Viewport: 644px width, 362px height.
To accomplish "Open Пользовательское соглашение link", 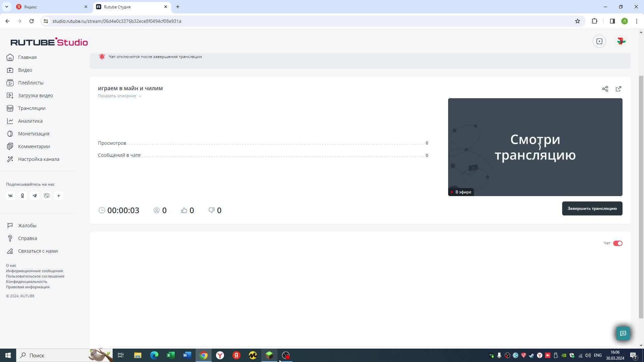I will coord(35,276).
